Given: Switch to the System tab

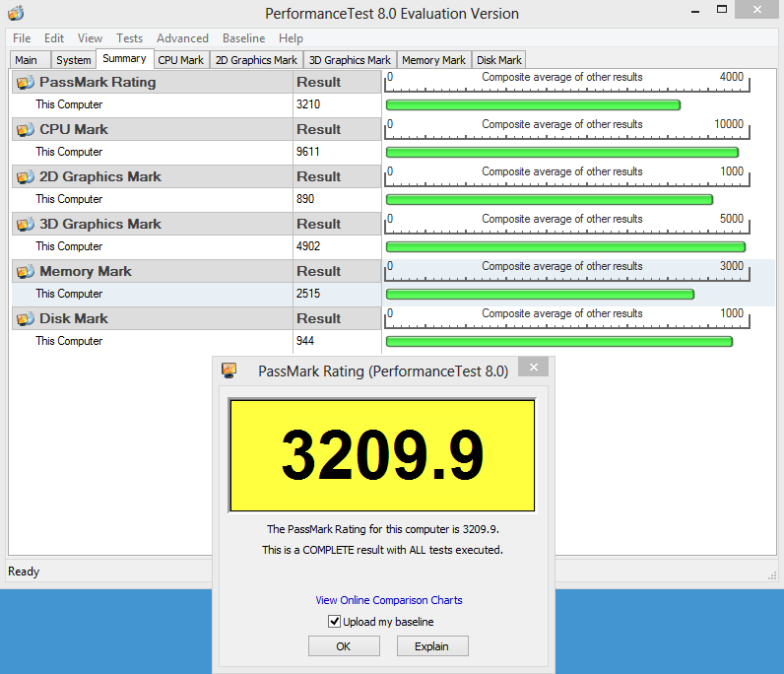Looking at the screenshot, I should (74, 60).
